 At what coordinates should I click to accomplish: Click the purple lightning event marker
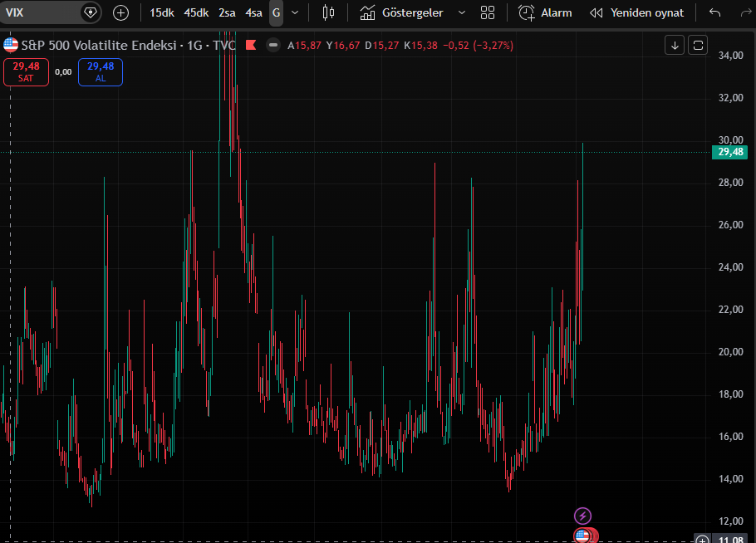(x=582, y=516)
